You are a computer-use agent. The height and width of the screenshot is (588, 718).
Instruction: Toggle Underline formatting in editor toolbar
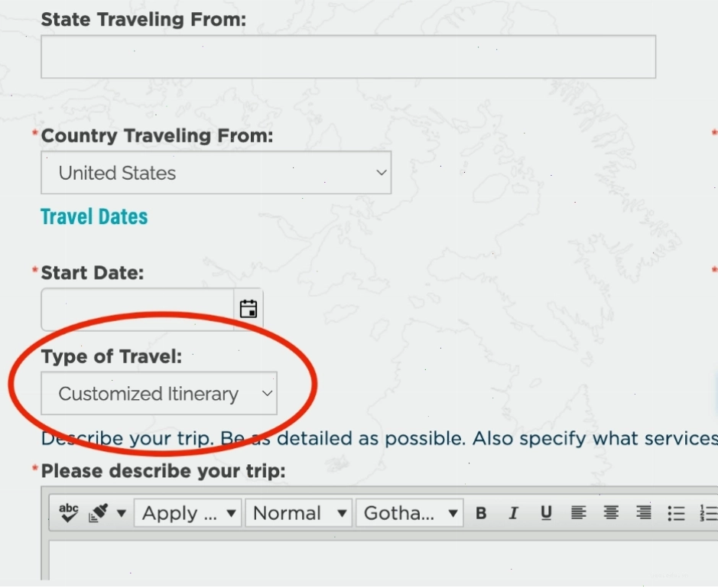click(x=546, y=513)
